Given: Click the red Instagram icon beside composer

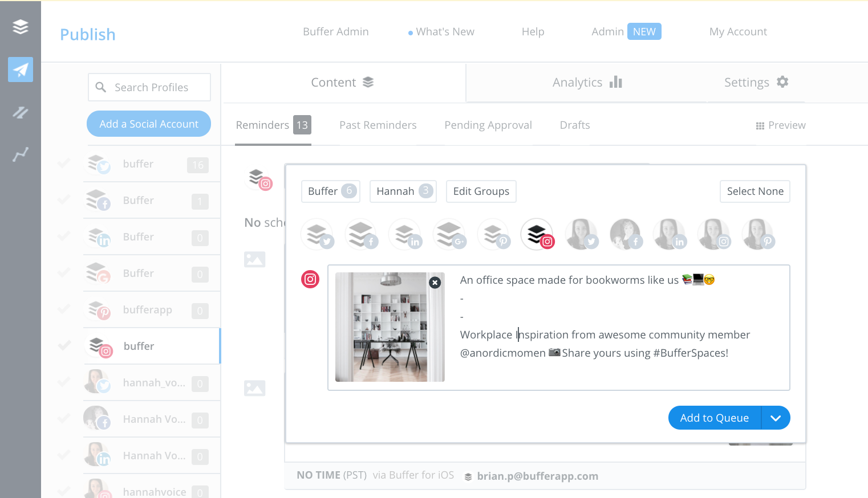Looking at the screenshot, I should tap(310, 279).
